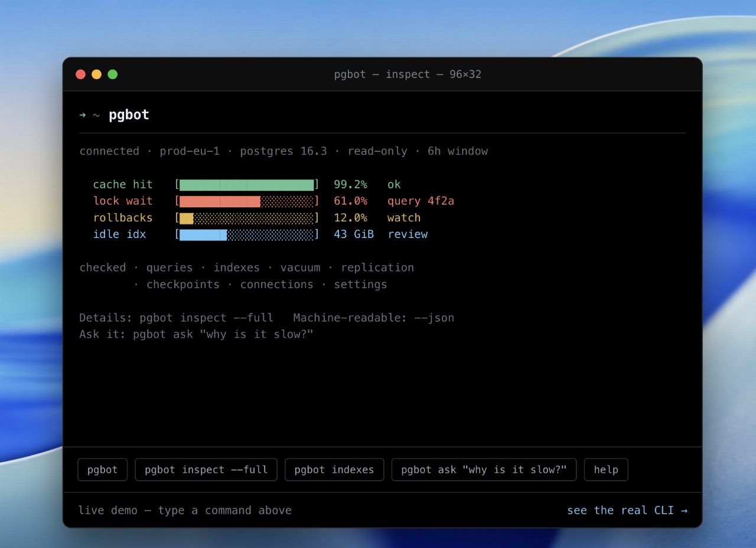756x548 pixels.
Task: Click the blue 'idle idx' progress bar
Action: [x=247, y=234]
